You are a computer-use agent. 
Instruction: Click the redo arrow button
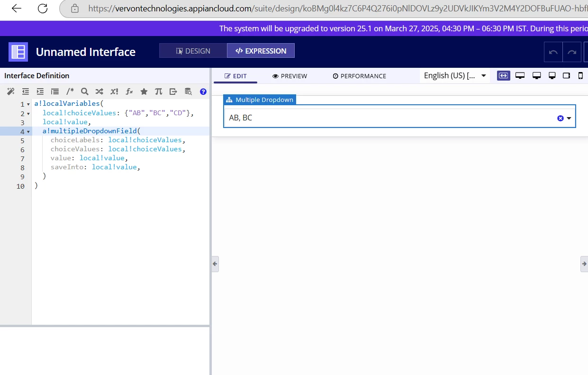572,52
